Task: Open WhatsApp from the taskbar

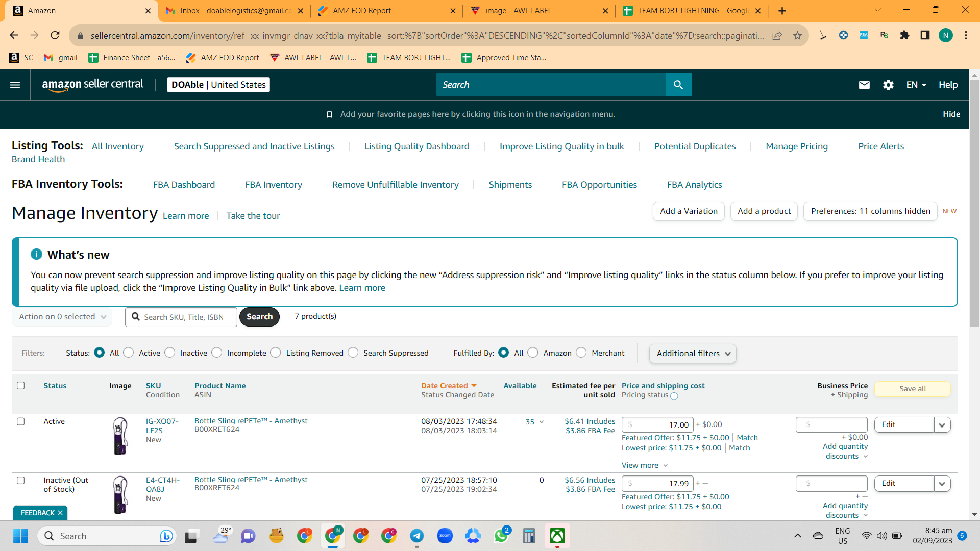Action: coord(501,536)
